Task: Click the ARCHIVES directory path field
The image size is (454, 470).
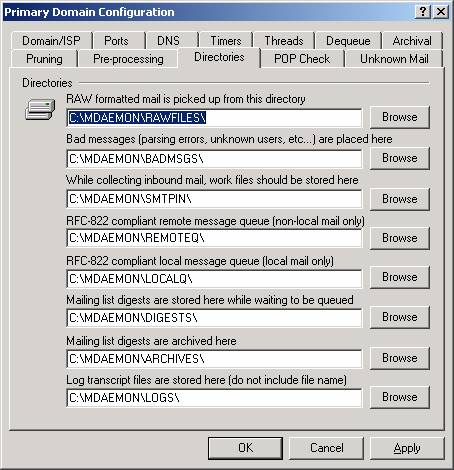Action: [214, 359]
